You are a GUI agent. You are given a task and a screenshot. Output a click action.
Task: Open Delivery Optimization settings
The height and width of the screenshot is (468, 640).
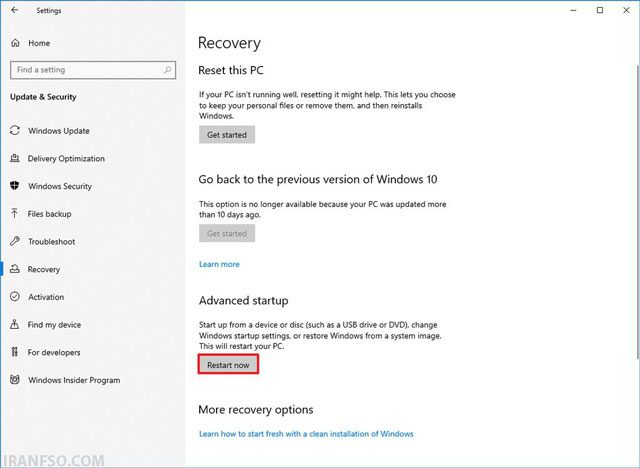tap(66, 158)
